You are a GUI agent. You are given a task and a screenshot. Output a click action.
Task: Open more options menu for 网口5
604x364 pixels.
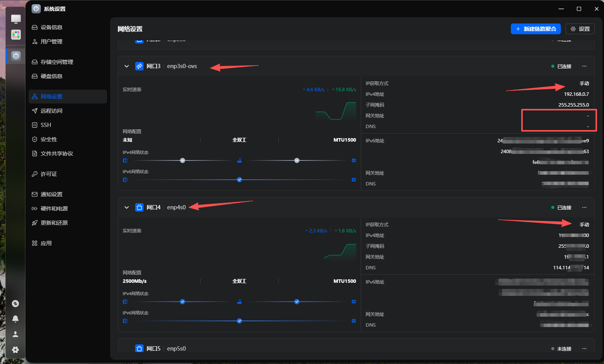click(x=584, y=349)
